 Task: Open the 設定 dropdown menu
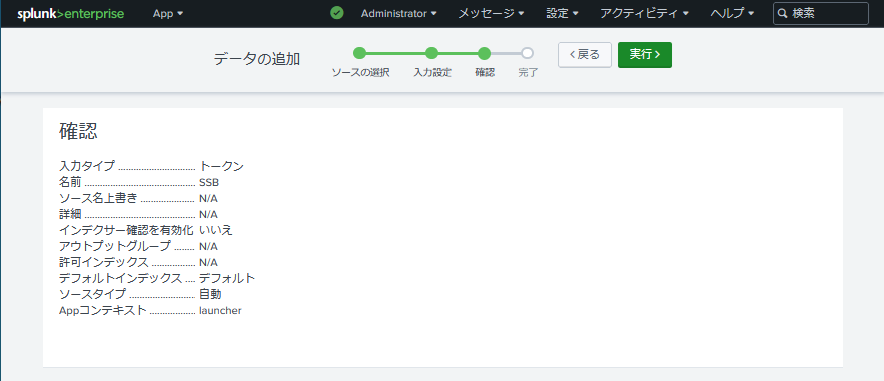[562, 14]
